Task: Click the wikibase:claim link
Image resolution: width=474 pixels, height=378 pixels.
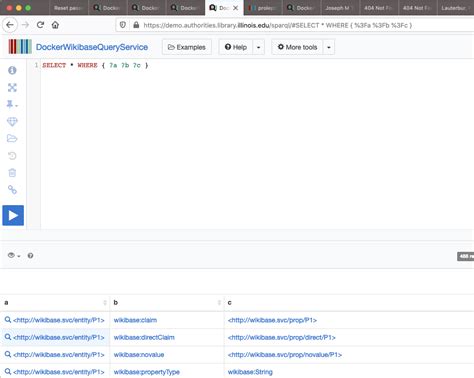Action: 135,320
